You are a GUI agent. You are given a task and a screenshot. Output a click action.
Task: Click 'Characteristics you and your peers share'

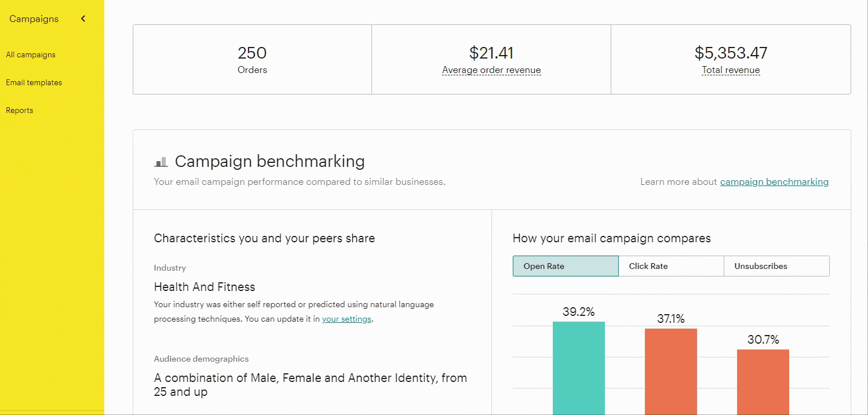coord(264,238)
